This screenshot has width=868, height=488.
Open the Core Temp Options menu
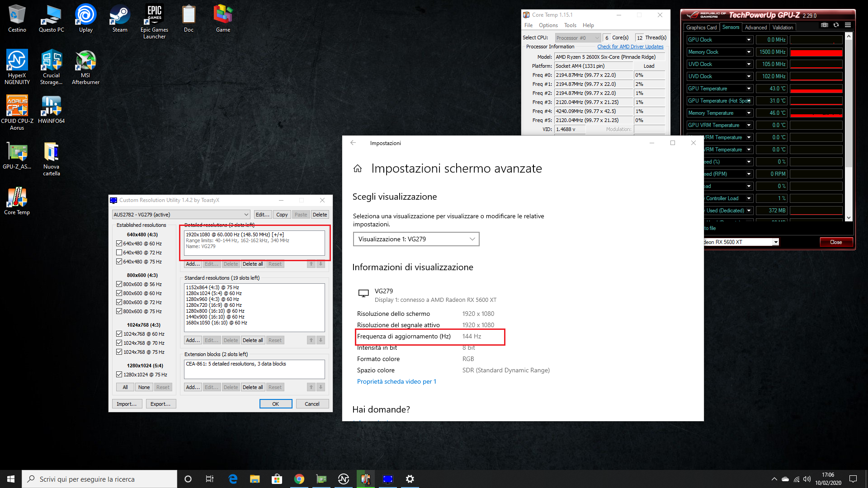[x=548, y=25]
